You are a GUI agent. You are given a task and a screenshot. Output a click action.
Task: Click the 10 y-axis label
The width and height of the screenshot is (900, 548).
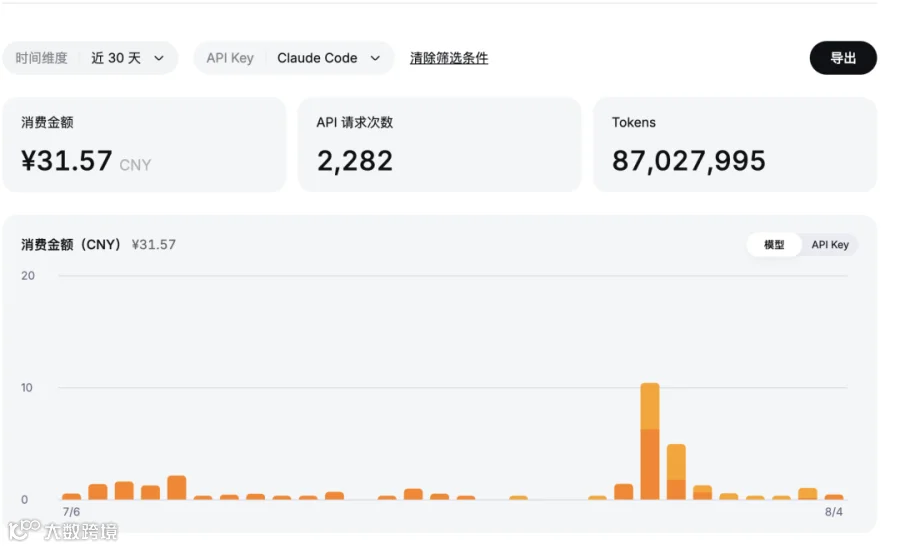click(27, 388)
